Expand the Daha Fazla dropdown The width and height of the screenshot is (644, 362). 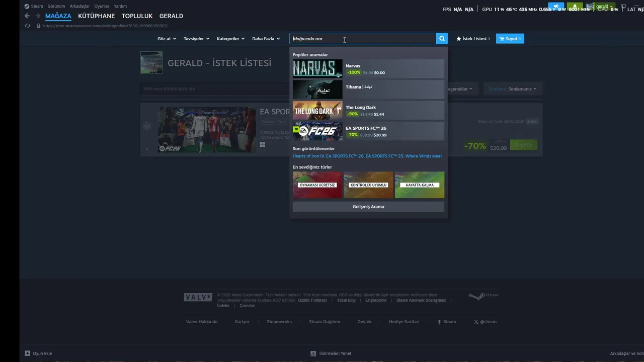coord(266,39)
